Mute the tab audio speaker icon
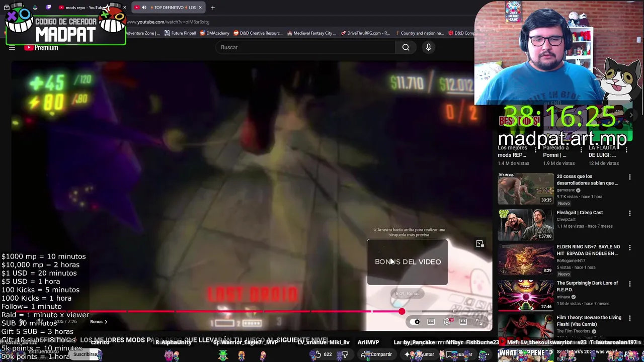This screenshot has height=362, width=644. pyautogui.click(x=144, y=8)
